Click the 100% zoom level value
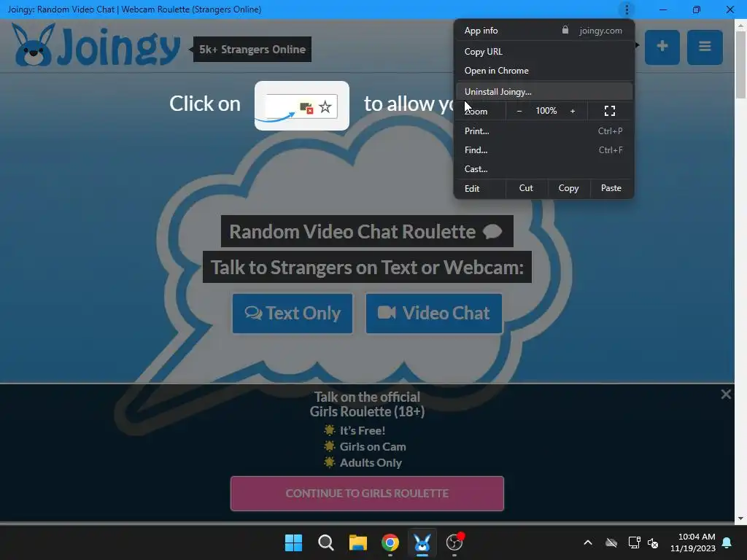 pyautogui.click(x=546, y=111)
